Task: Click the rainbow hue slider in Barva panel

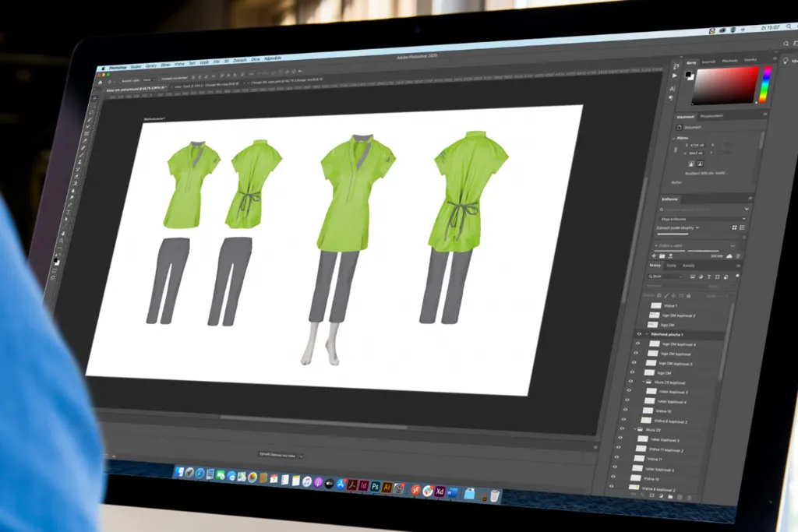Action: click(766, 84)
